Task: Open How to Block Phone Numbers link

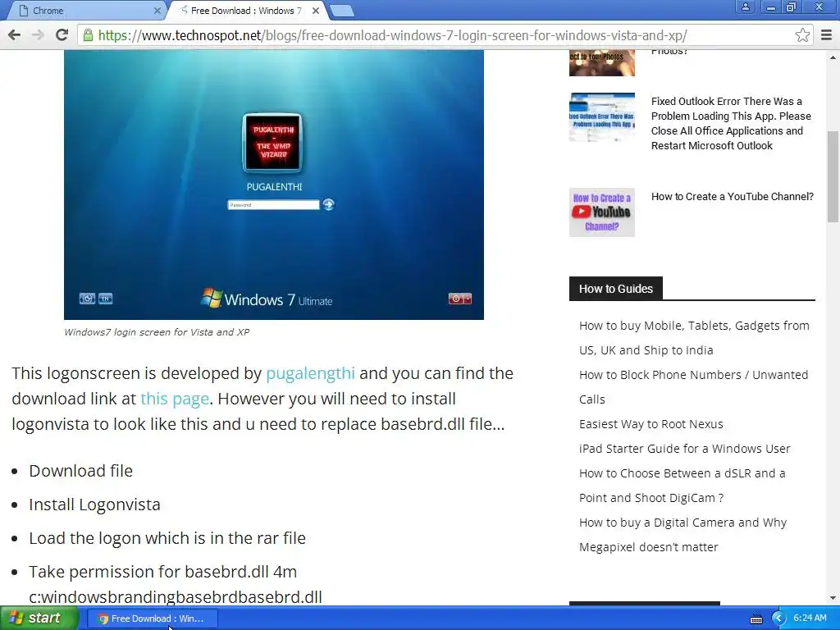Action: (x=694, y=387)
